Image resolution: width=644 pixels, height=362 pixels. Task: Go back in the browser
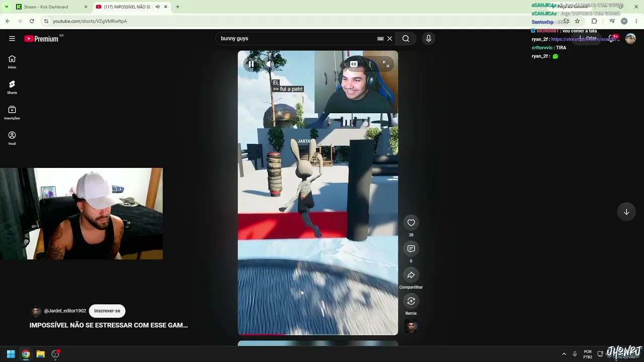point(8,21)
